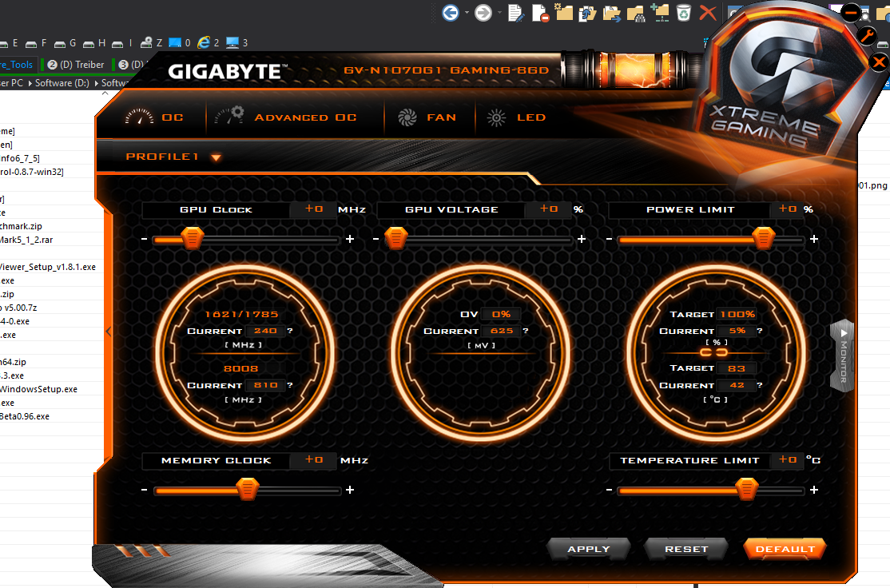Image resolution: width=890 pixels, height=588 pixels.
Task: Click the folder search binoculars icon
Action: click(x=636, y=13)
